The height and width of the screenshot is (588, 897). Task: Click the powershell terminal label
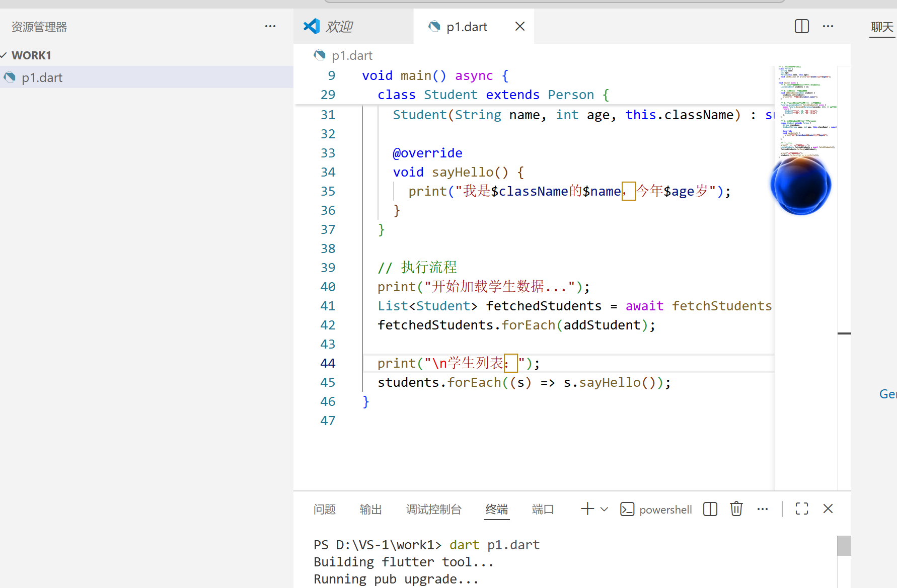665,510
